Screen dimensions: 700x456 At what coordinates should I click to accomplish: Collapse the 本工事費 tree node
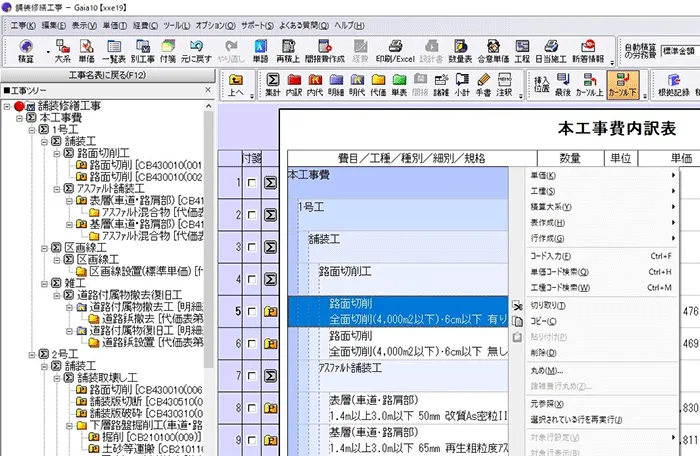(x=20, y=118)
